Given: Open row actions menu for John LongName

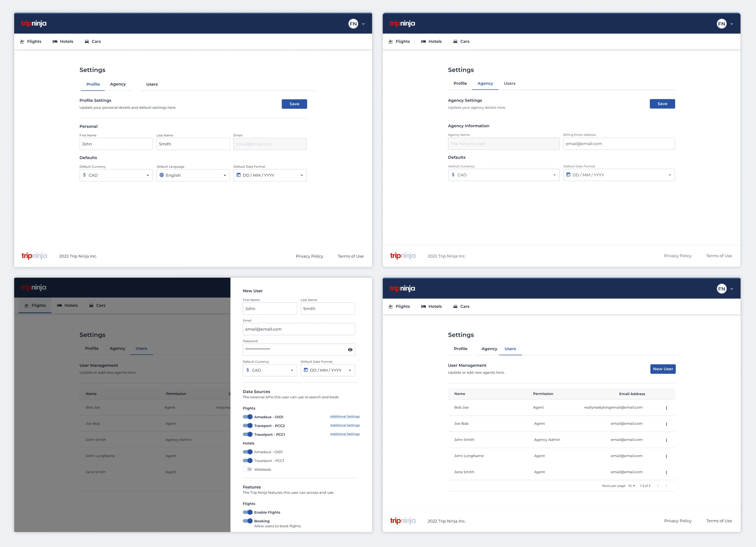Looking at the screenshot, I should (x=666, y=456).
